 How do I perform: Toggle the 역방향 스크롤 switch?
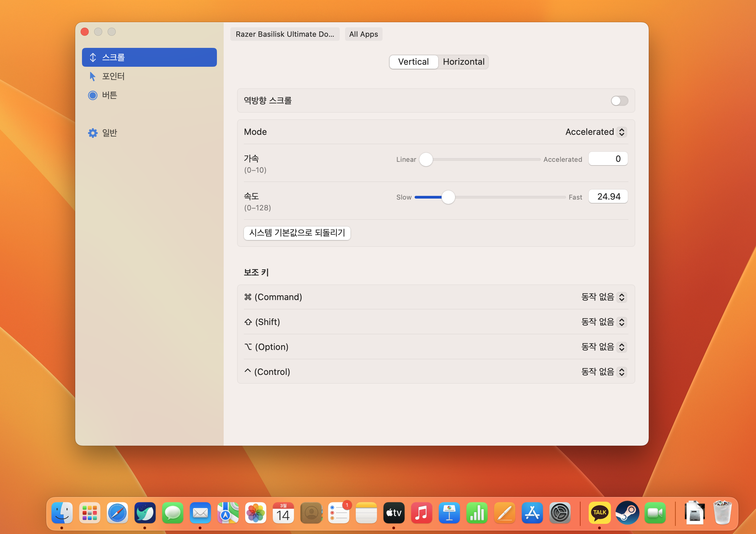619,101
